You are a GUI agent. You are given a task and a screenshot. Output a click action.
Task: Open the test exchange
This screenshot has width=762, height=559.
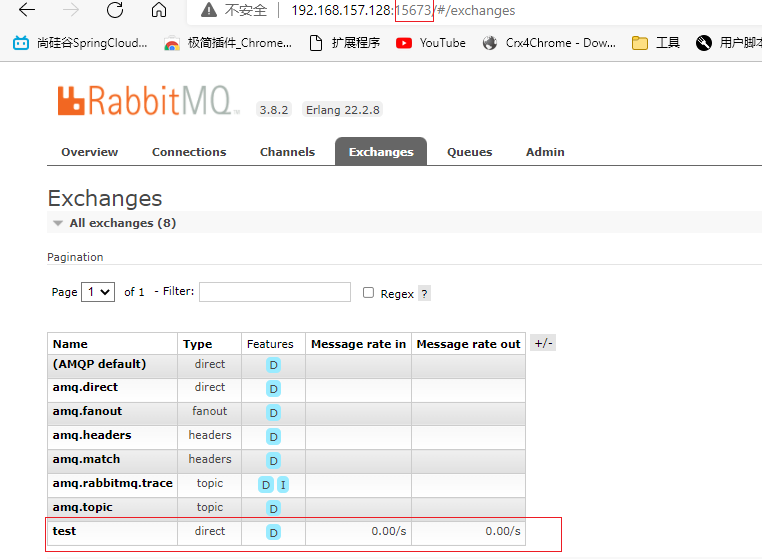64,531
